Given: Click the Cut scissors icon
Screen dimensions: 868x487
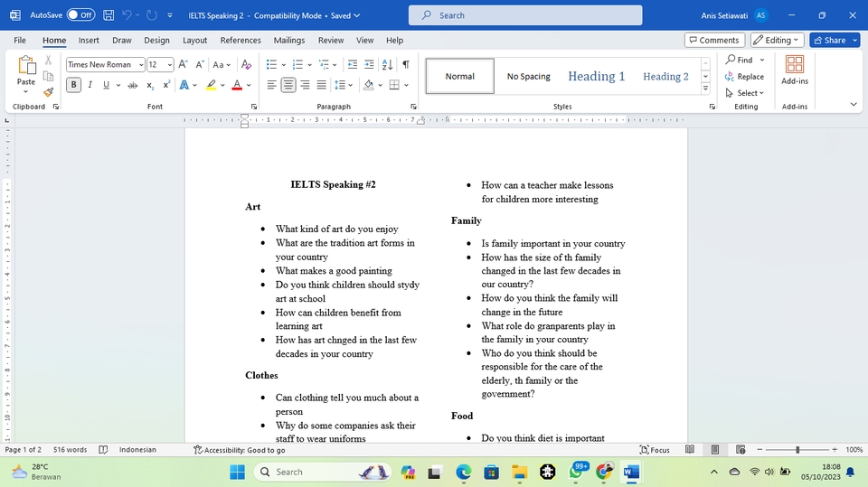Looking at the screenshot, I should tap(49, 61).
